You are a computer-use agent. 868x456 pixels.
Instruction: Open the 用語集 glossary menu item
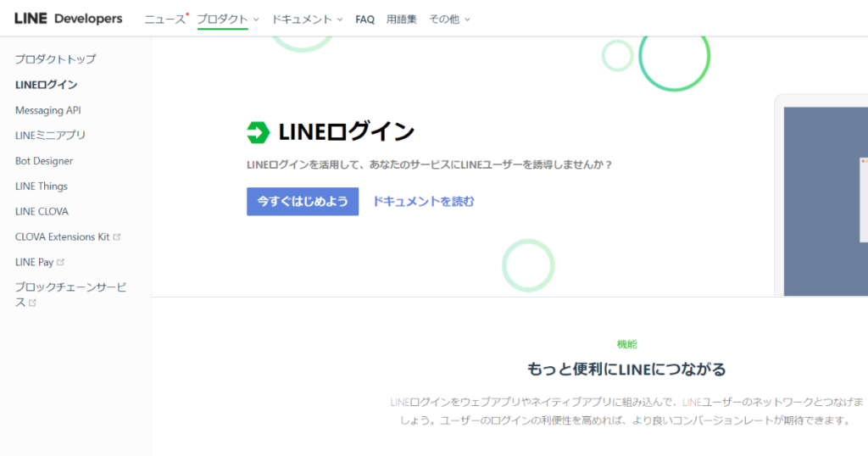[x=401, y=19]
